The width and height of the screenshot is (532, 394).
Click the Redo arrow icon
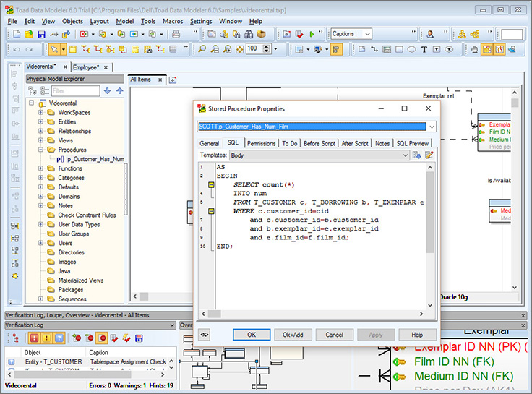coord(29,50)
